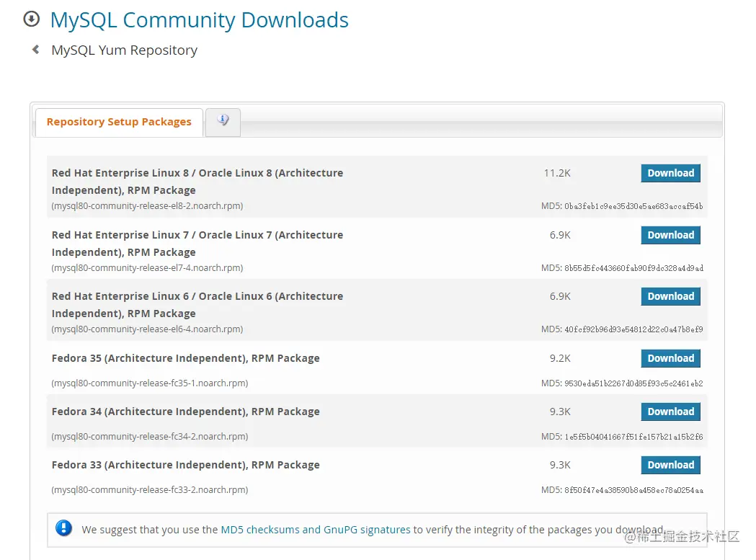Click filename mysql80-community-release-el6-4.noarch.rpm

pos(147,329)
